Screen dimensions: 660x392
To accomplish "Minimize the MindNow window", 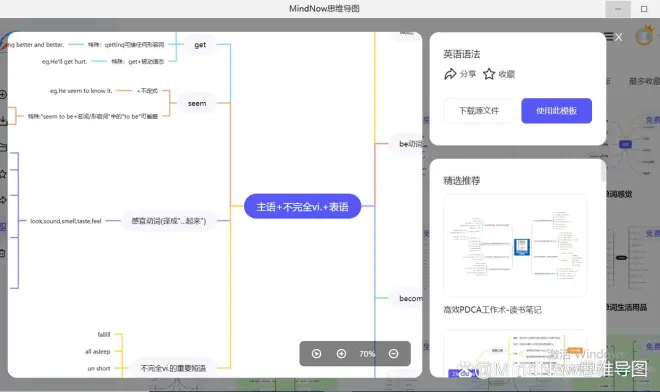I will [x=618, y=9].
